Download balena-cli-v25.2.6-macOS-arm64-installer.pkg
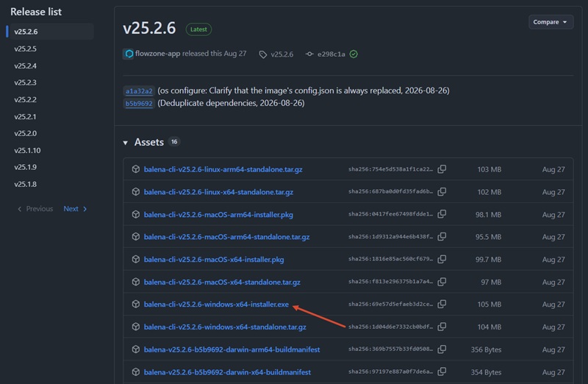Screen dimensions: 588x384 [x=218, y=214]
